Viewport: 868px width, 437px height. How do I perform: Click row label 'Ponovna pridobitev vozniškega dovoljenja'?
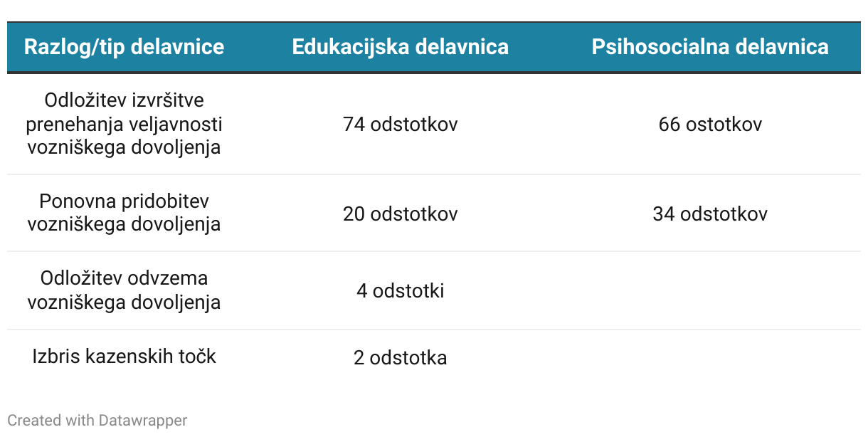coord(124,212)
